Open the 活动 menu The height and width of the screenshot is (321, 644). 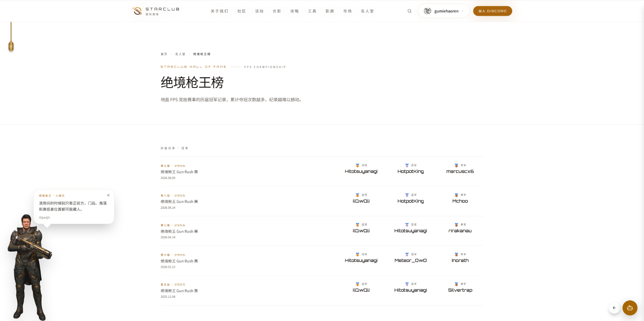click(x=259, y=11)
